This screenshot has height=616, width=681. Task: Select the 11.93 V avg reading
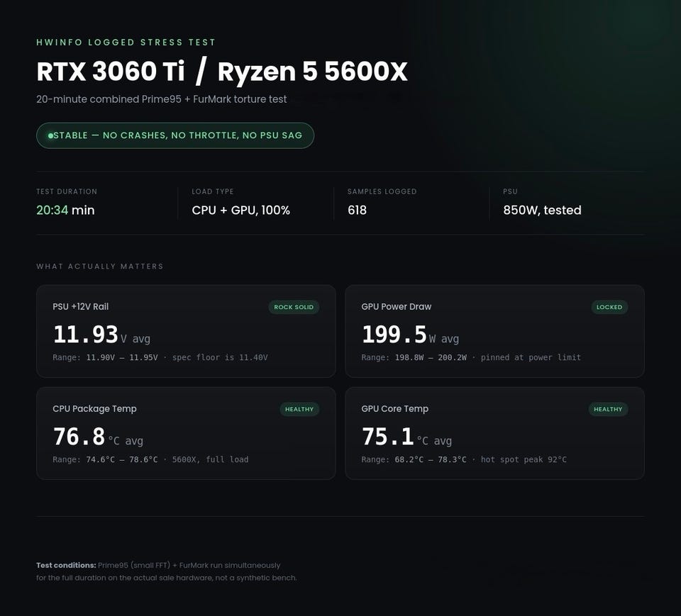tap(101, 335)
